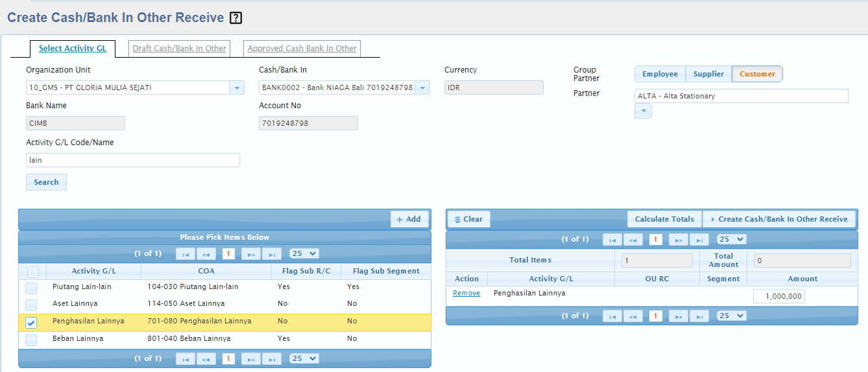
Task: Check the Piutang Lain-lain row checkbox
Action: (x=31, y=288)
